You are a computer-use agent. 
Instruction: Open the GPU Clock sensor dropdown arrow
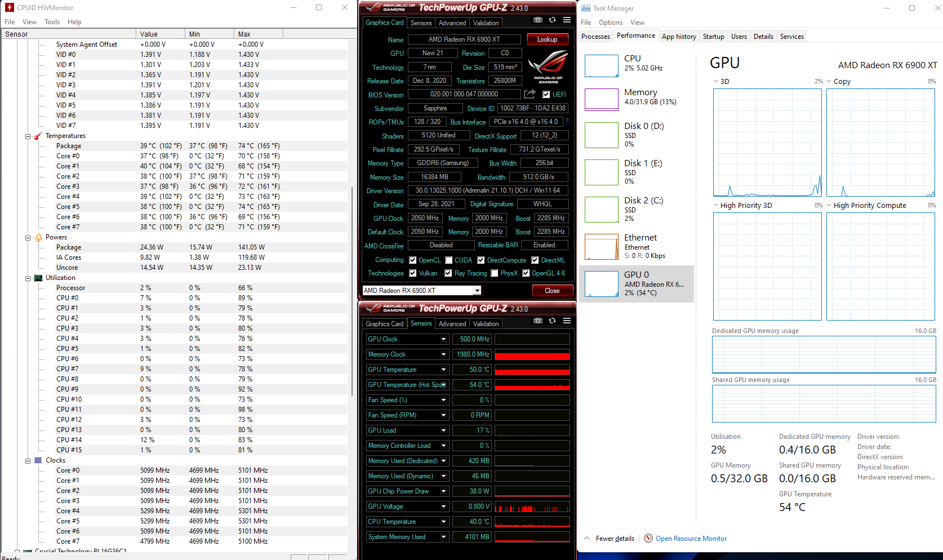[444, 339]
